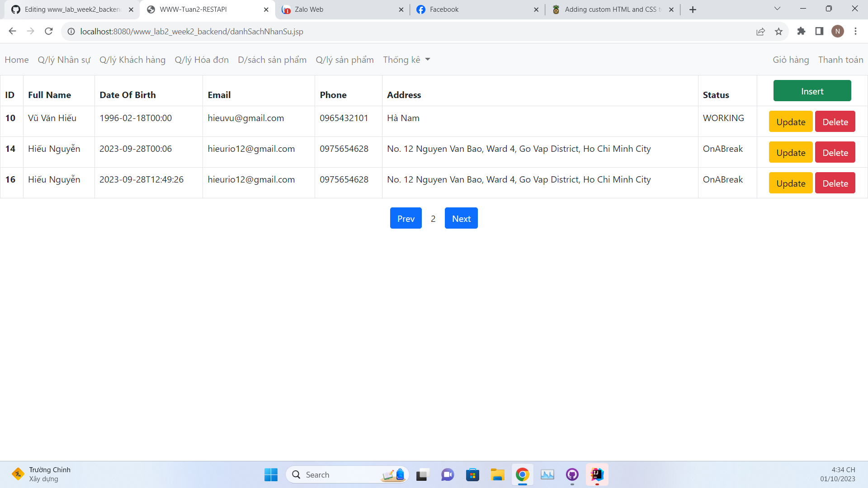Viewport: 868px width, 488px height.
Task: Click inside the address bar
Action: point(271,31)
